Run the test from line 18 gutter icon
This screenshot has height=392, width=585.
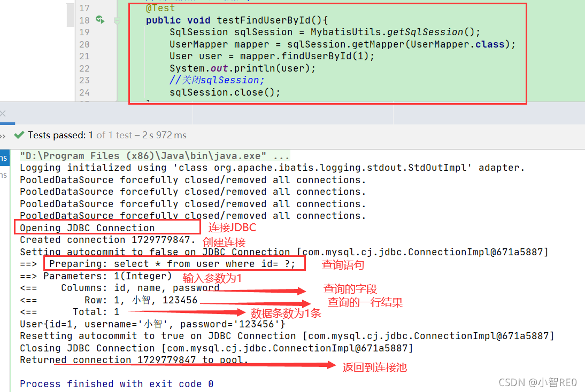[x=99, y=19]
